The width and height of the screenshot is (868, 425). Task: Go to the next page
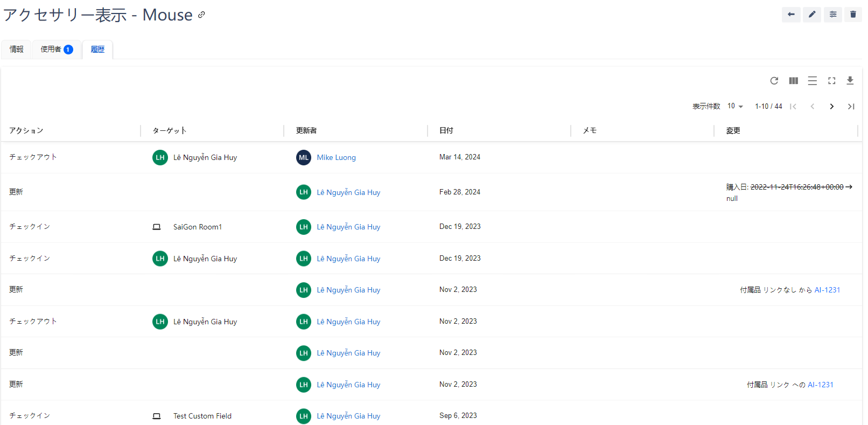[831, 107]
